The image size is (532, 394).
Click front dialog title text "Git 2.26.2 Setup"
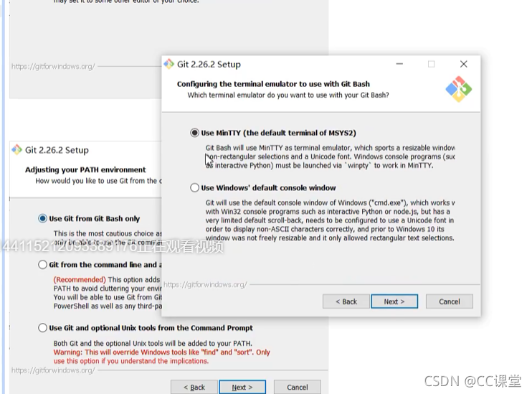[x=209, y=64]
